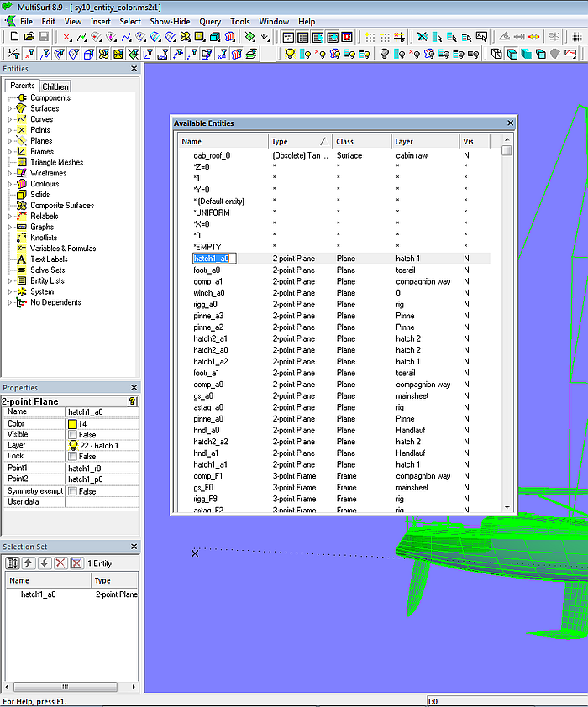Click the yellow light bulb Show All icon
This screenshot has height=707, width=588.
290,54
